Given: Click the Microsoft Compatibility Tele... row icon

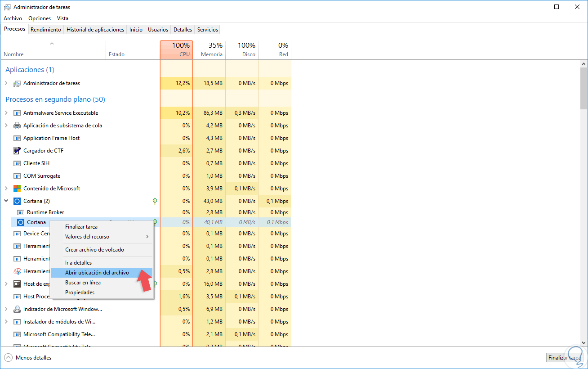Looking at the screenshot, I should click(x=17, y=334).
